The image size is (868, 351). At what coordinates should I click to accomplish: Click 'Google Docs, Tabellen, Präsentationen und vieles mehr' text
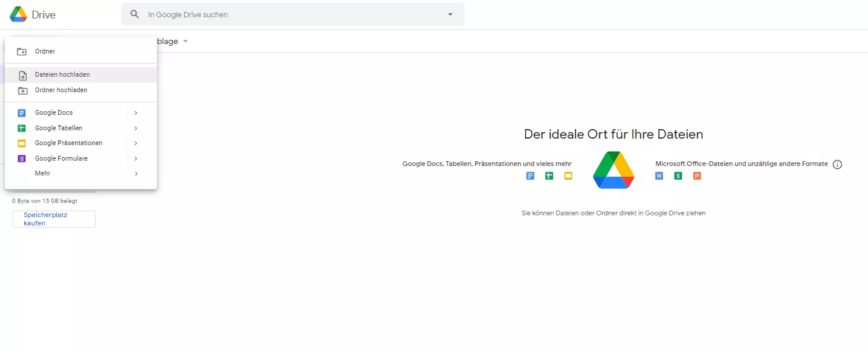pos(487,164)
